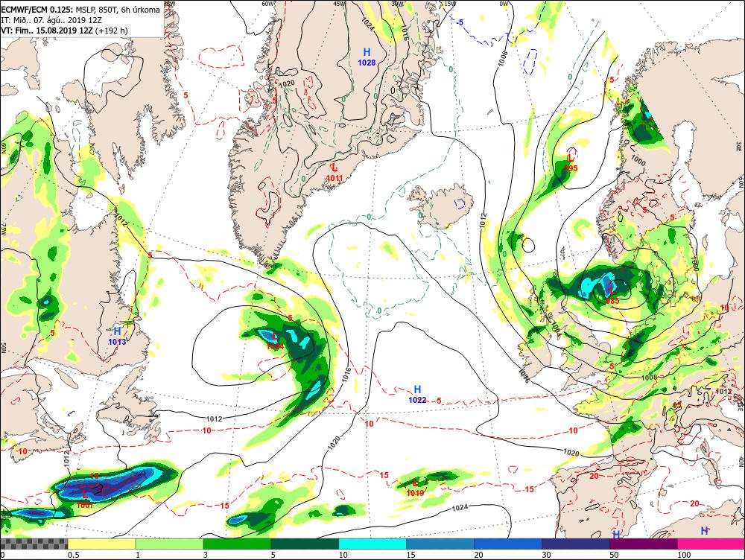Image resolution: width=745 pixels, height=560 pixels.
Task: Click the H 1022 high in mid-Atlantic
Action: (x=417, y=395)
